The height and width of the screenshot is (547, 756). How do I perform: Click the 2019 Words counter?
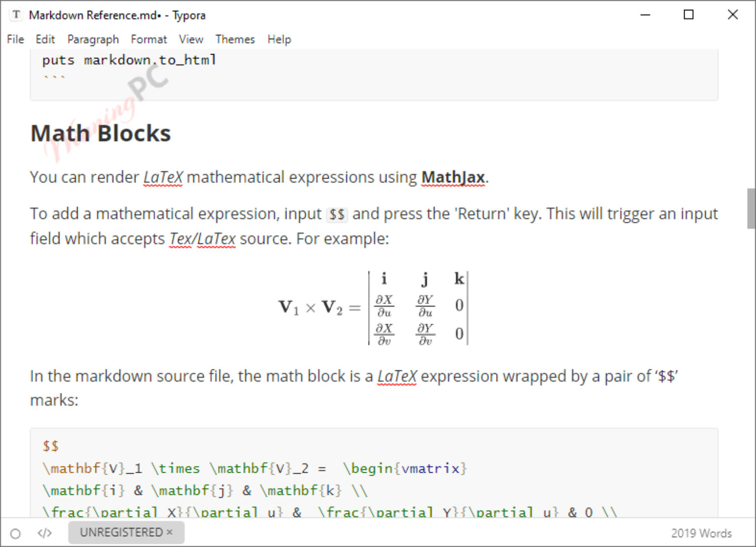(x=701, y=533)
